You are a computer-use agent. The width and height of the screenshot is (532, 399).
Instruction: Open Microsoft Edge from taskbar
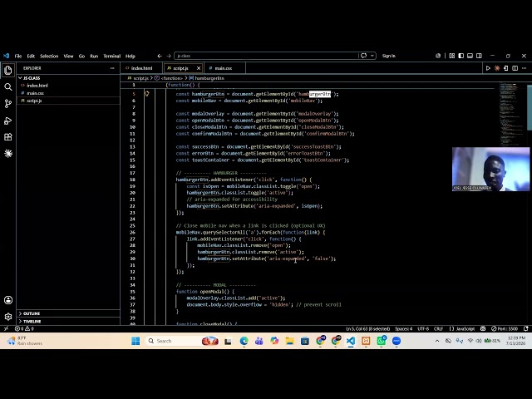(244, 341)
